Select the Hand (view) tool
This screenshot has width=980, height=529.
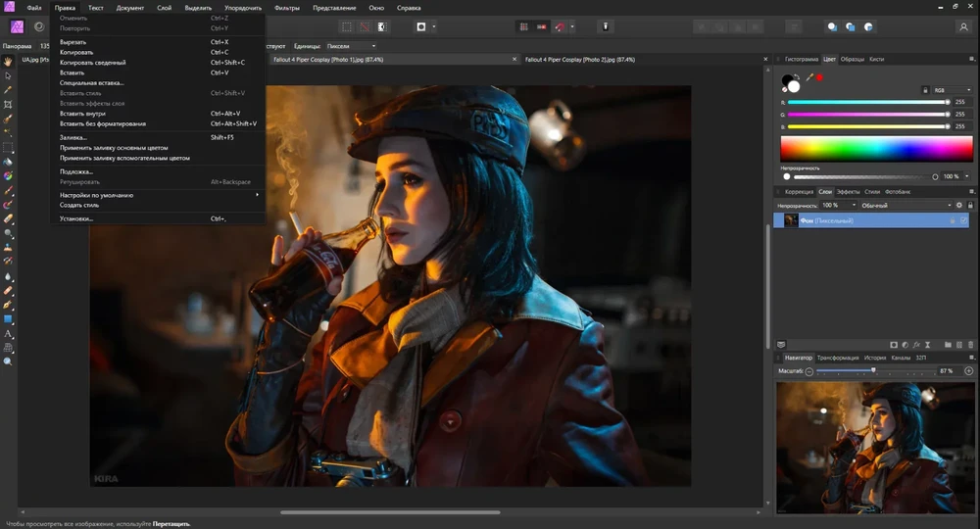(8, 61)
